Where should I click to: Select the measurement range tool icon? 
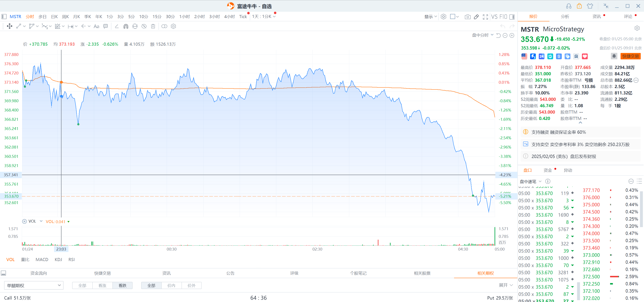pyautogui.click(x=71, y=26)
